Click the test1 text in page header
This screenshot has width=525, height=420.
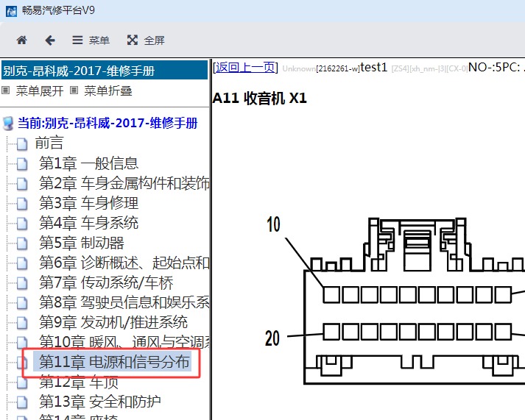point(373,68)
